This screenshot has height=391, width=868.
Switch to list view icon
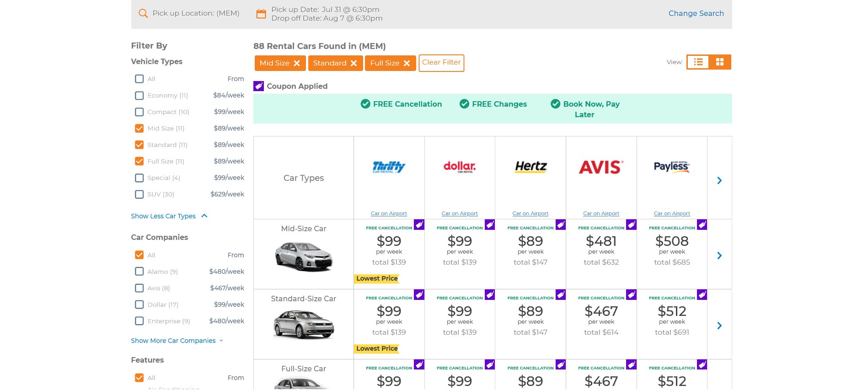pos(698,62)
